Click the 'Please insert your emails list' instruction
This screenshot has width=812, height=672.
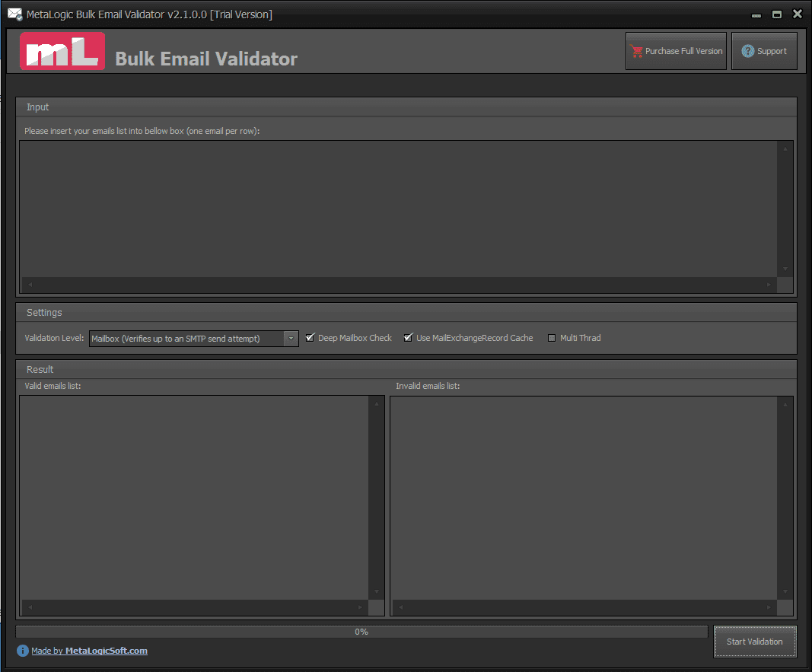(x=142, y=131)
